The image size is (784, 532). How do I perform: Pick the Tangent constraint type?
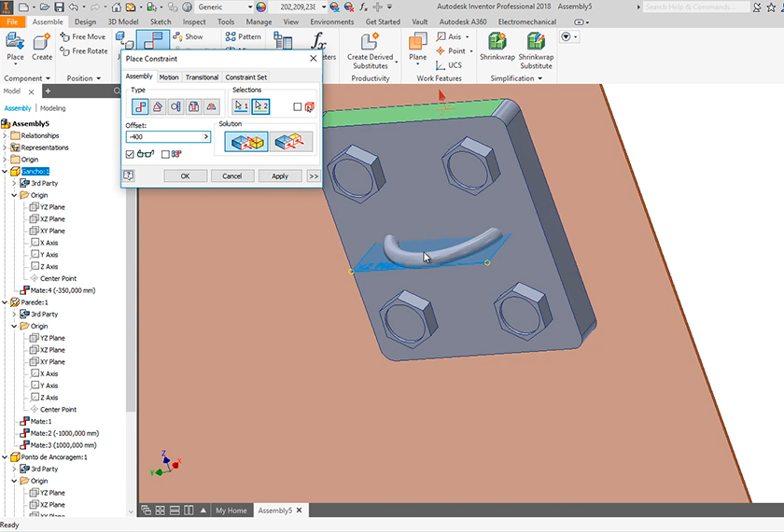coord(175,106)
